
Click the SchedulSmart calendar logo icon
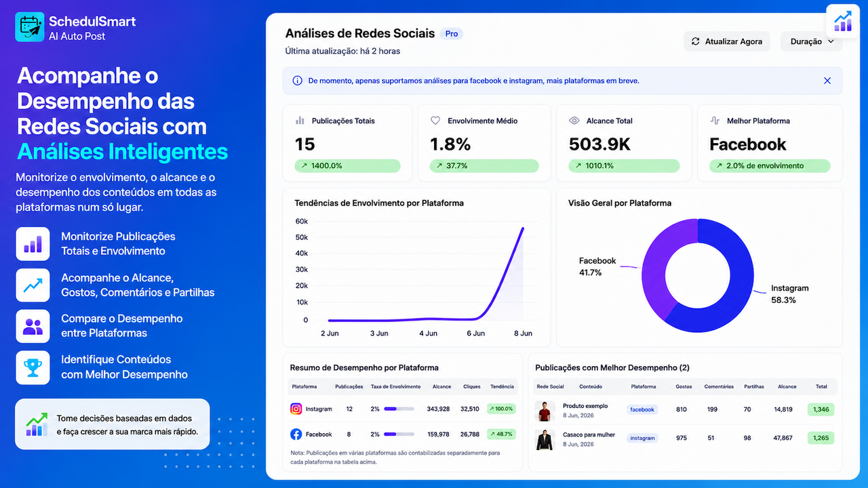click(29, 27)
